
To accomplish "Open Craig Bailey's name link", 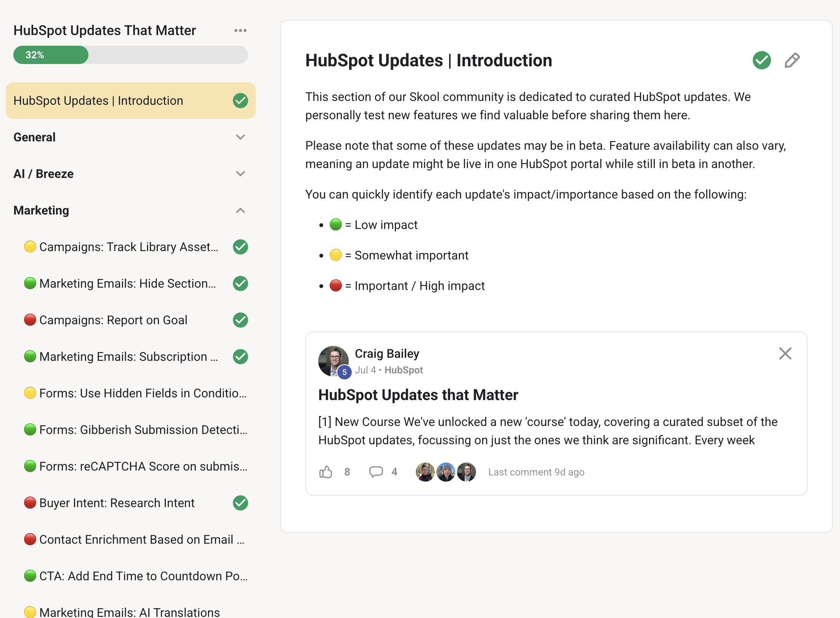I will 387,354.
